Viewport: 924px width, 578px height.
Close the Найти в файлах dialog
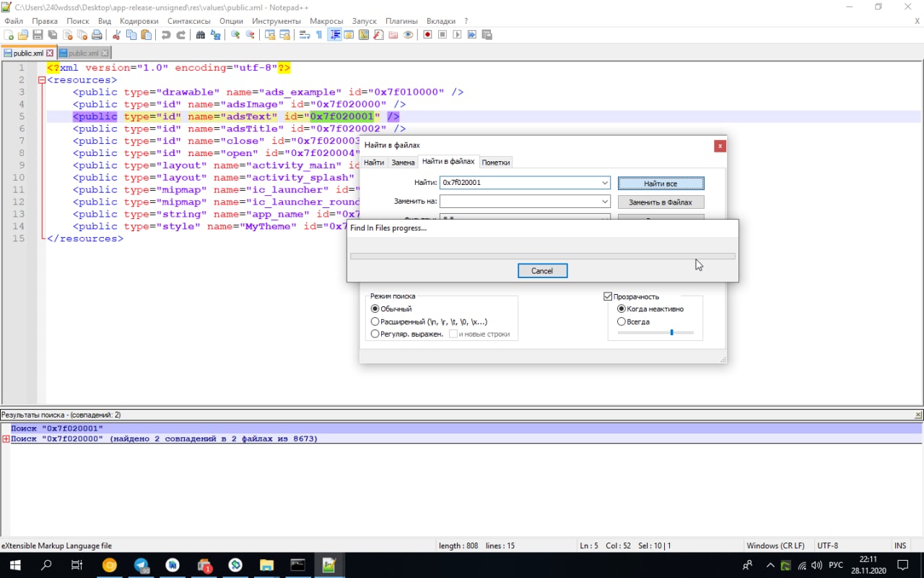719,146
